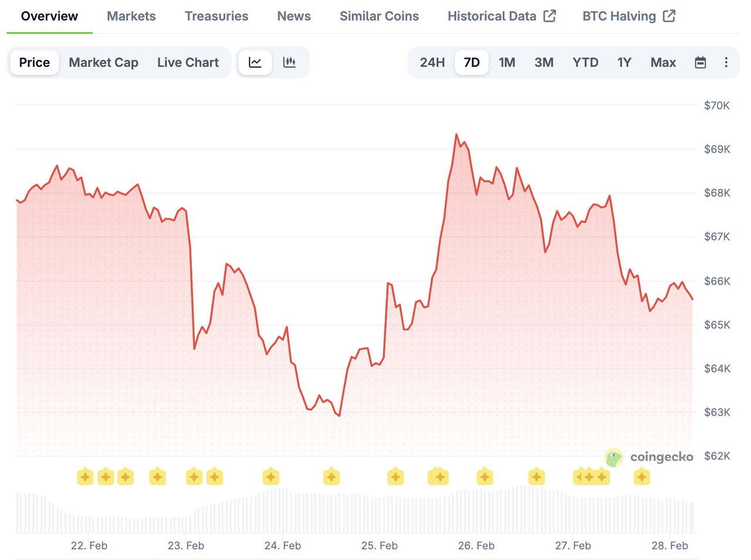Open the three-dot more options menu
This screenshot has width=751, height=560.
[x=726, y=62]
